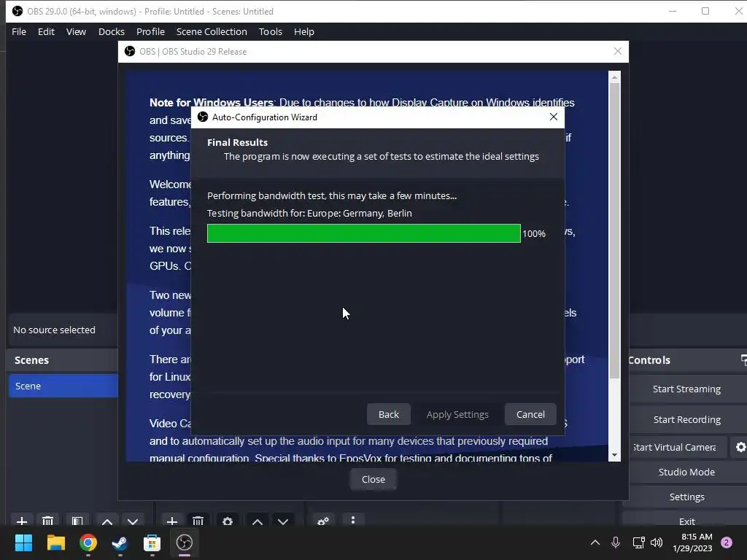Open source properties gear icon
Image resolution: width=747 pixels, height=560 pixels.
tap(228, 521)
